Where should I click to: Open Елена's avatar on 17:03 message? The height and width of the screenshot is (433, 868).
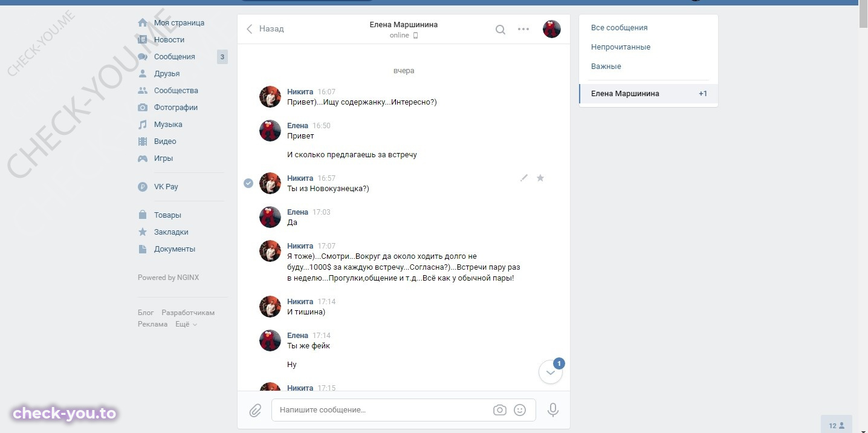click(x=270, y=218)
